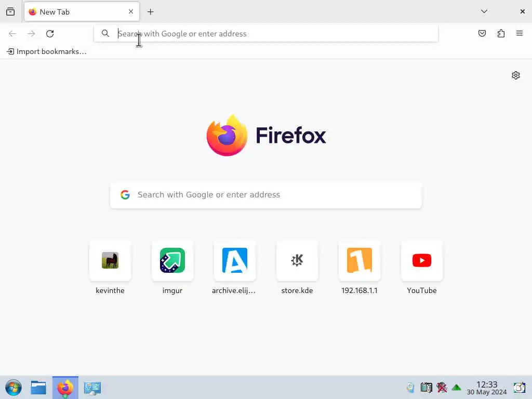Viewport: 532px width, 399px height.
Task: Select the New Tab tab
Action: (82, 12)
